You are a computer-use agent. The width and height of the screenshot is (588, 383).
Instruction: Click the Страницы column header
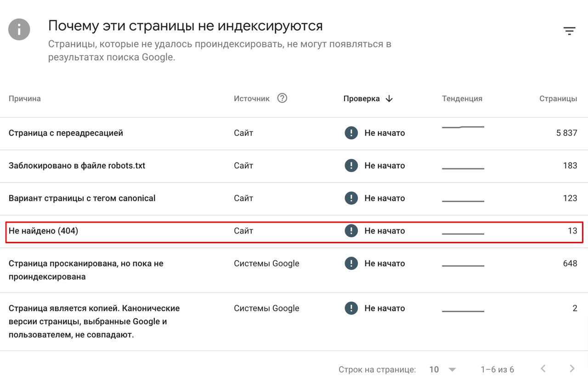[x=558, y=99]
